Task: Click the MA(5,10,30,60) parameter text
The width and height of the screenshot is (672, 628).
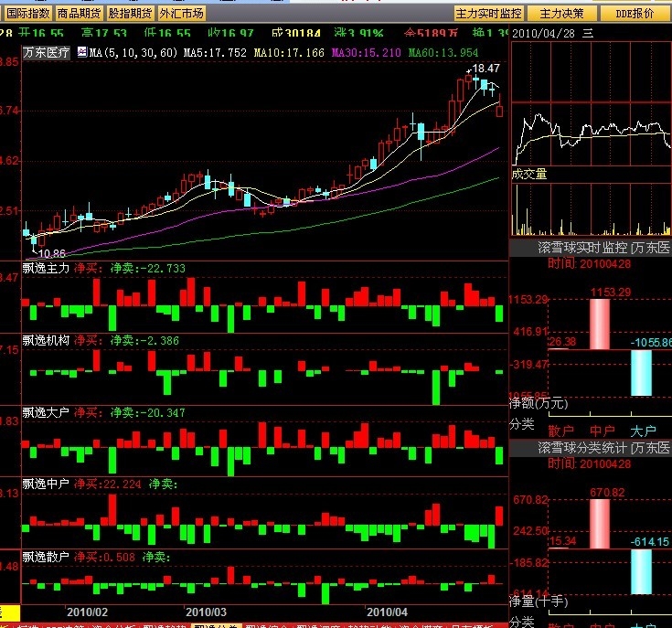Action: pyautogui.click(x=133, y=53)
